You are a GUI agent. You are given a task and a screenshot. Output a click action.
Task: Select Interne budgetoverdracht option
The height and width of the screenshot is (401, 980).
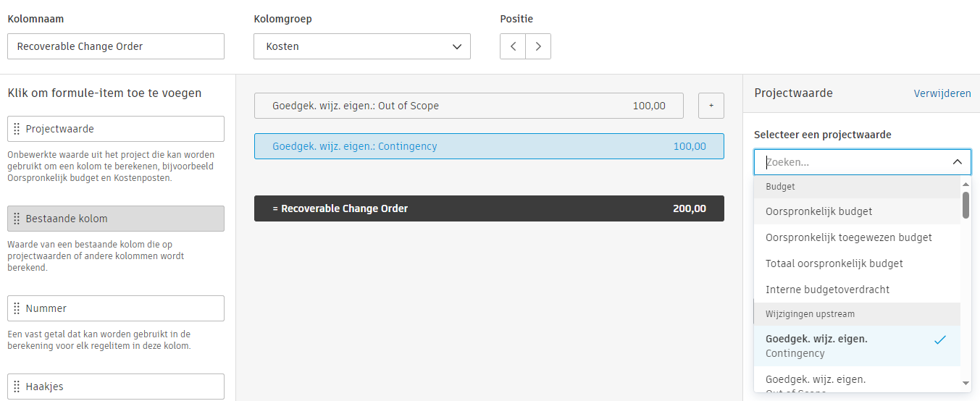817,290
